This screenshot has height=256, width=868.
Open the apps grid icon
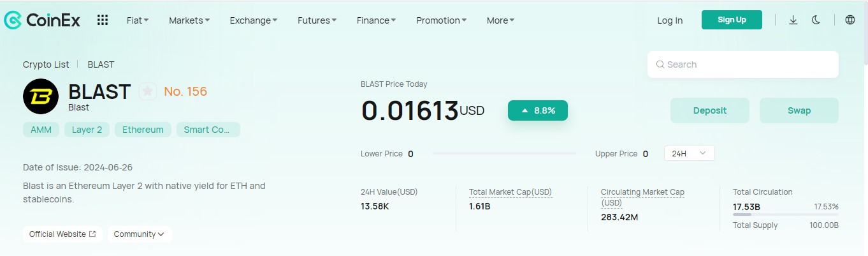coord(103,20)
